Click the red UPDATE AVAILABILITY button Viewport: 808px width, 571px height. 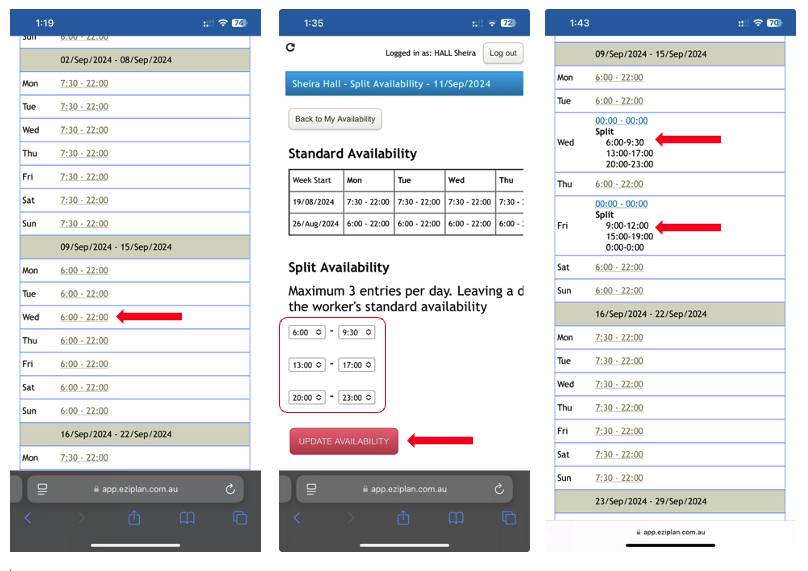click(x=344, y=441)
